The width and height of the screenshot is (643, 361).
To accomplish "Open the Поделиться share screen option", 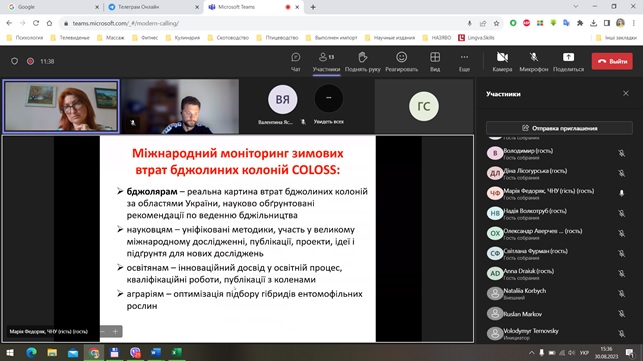I will coord(568,62).
